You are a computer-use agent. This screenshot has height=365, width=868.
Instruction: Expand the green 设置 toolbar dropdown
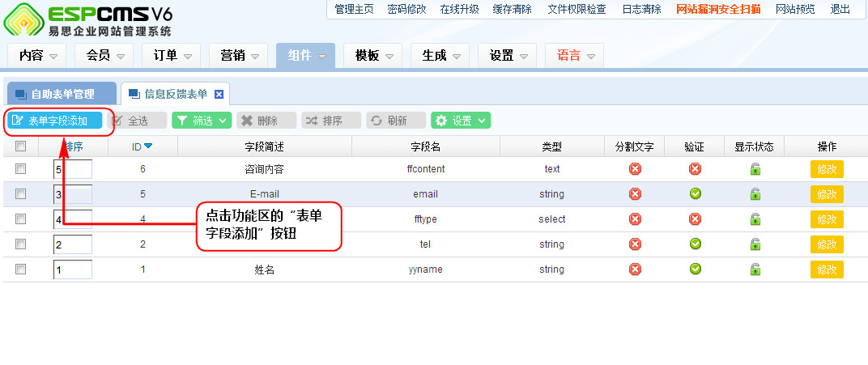461,121
